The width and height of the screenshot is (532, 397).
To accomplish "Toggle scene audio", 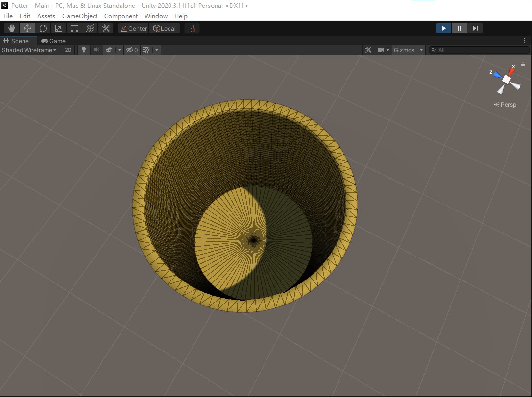I will tap(97, 50).
